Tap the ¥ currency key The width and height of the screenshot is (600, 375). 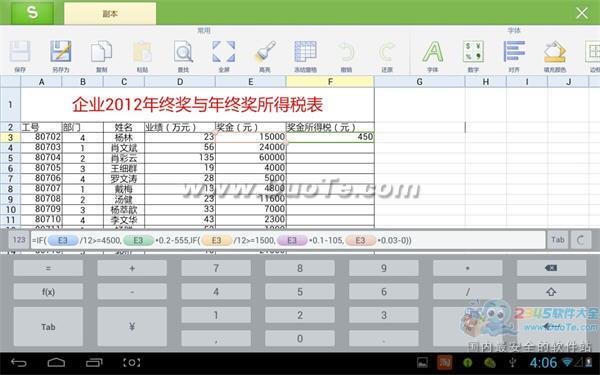[132, 327]
